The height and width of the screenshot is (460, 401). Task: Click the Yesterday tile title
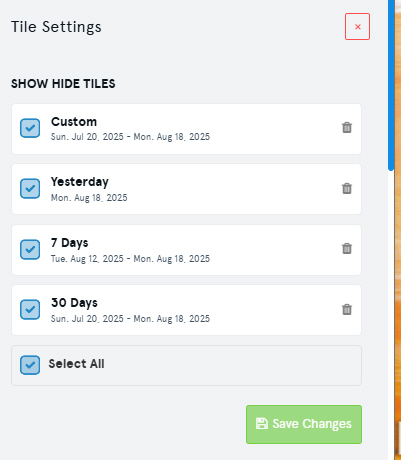click(x=80, y=182)
